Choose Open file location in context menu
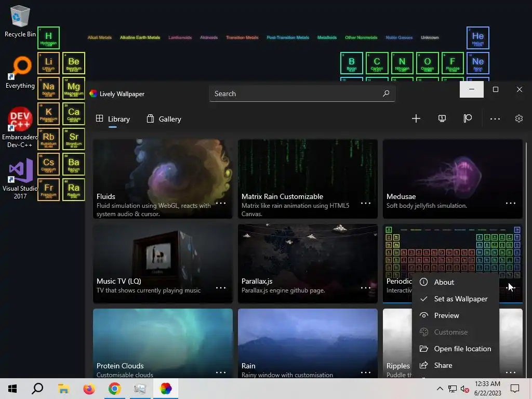Screen dimensions: 532x399 tap(456, 349)
